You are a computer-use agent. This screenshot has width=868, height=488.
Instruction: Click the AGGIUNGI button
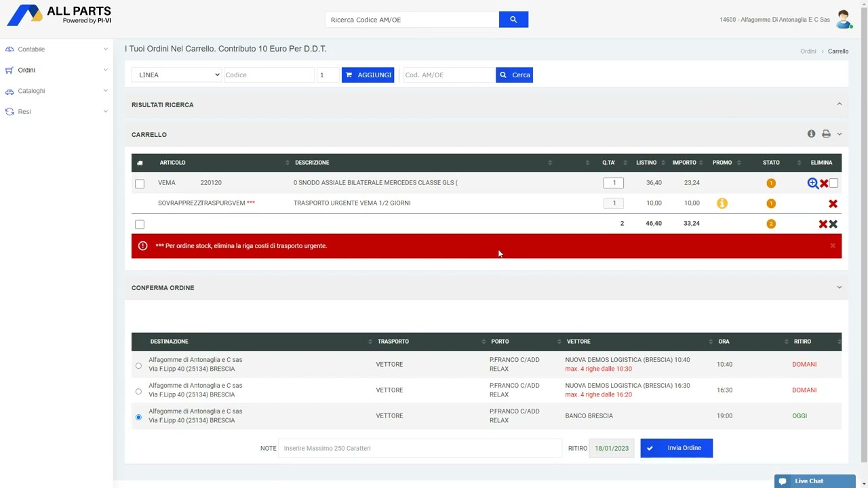pyautogui.click(x=368, y=75)
